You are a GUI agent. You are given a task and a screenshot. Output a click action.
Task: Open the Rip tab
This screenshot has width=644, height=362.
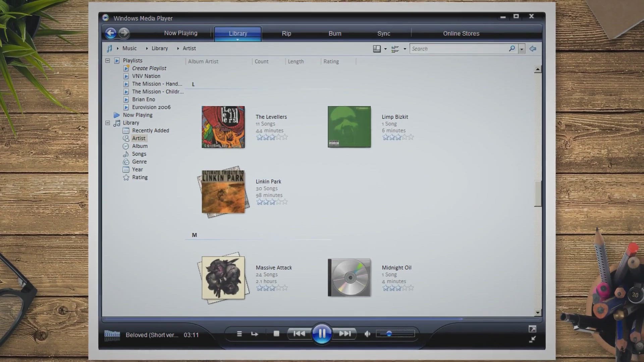[286, 34]
